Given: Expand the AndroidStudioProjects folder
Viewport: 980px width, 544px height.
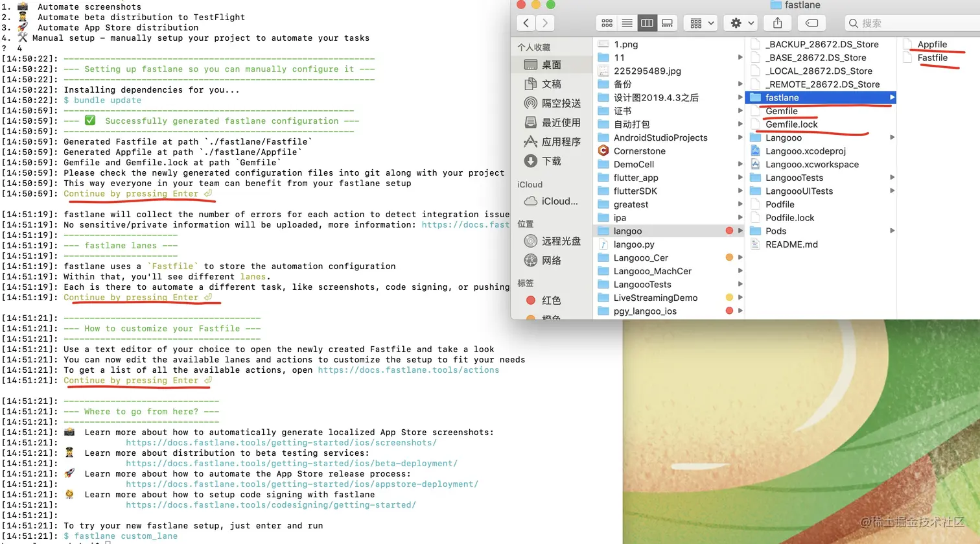Looking at the screenshot, I should click(x=740, y=137).
